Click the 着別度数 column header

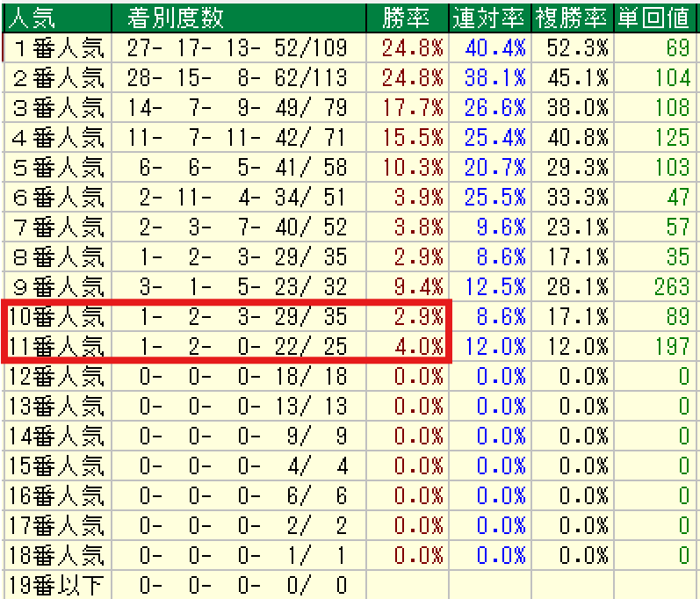(239, 18)
